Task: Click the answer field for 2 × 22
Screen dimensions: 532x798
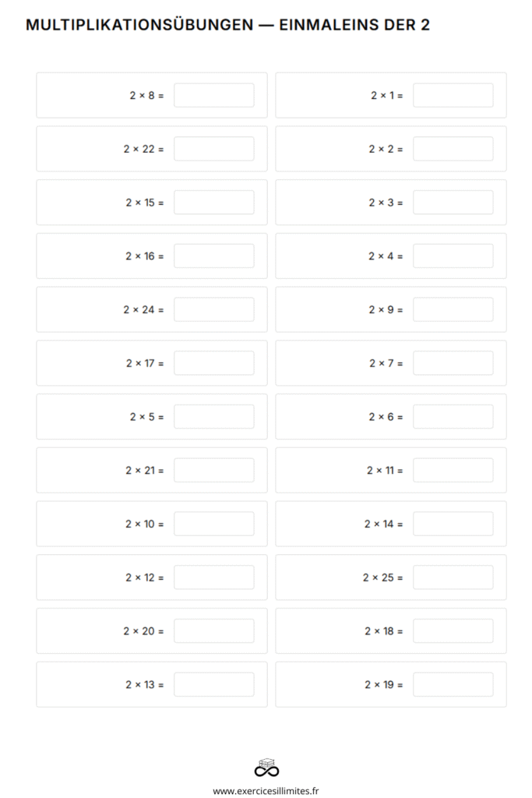Action: pos(213,149)
